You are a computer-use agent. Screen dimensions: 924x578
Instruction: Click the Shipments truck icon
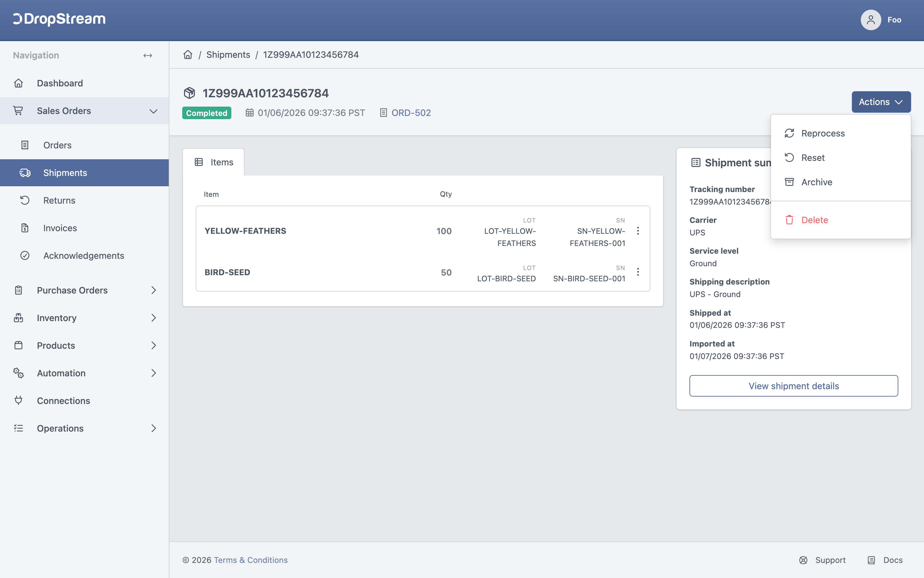click(x=25, y=173)
